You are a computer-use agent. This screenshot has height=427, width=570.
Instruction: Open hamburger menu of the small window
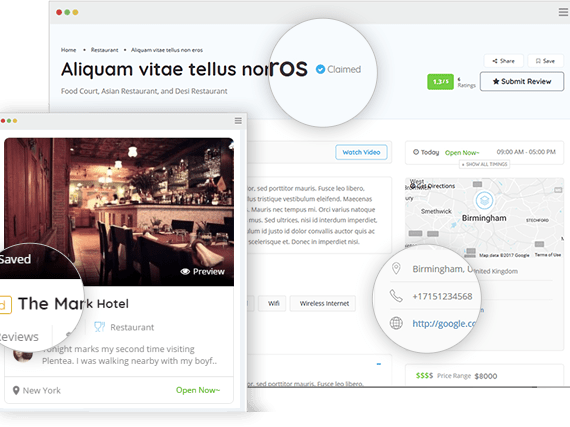238,121
